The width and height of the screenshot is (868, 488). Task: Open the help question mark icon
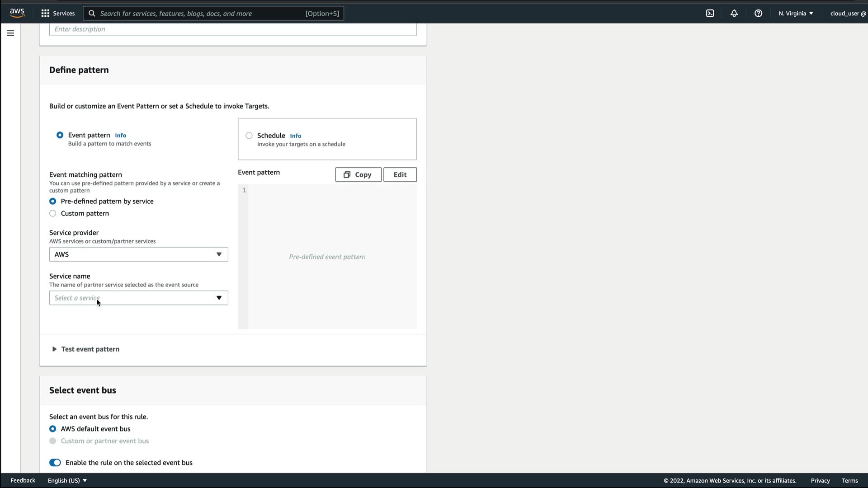(x=758, y=14)
